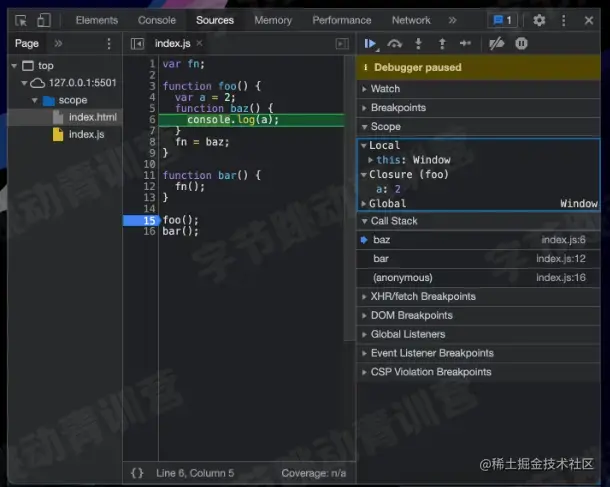Open index.js in the file tree
This screenshot has height=487, width=610.
86,134
